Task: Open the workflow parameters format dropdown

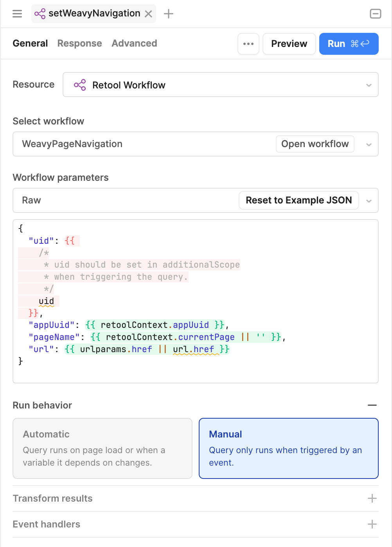Action: click(x=368, y=200)
